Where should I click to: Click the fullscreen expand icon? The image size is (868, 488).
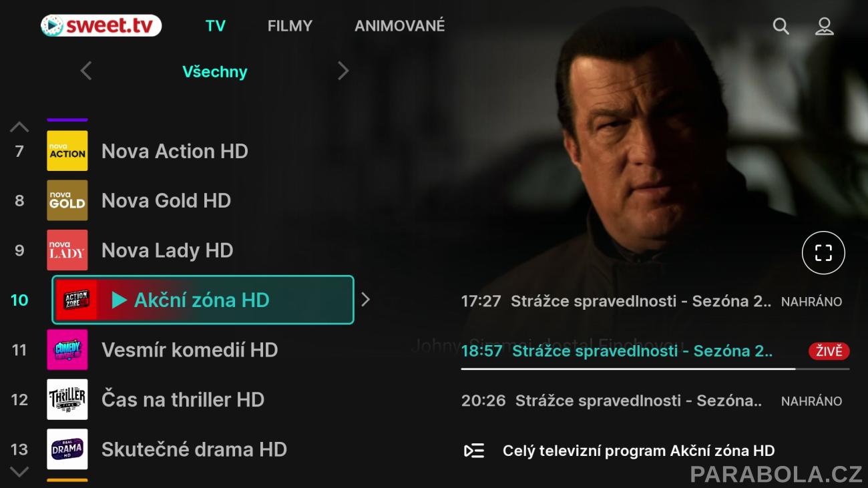(x=823, y=252)
